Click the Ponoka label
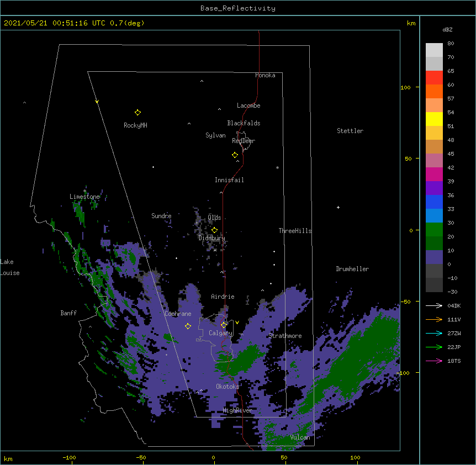 pos(265,75)
